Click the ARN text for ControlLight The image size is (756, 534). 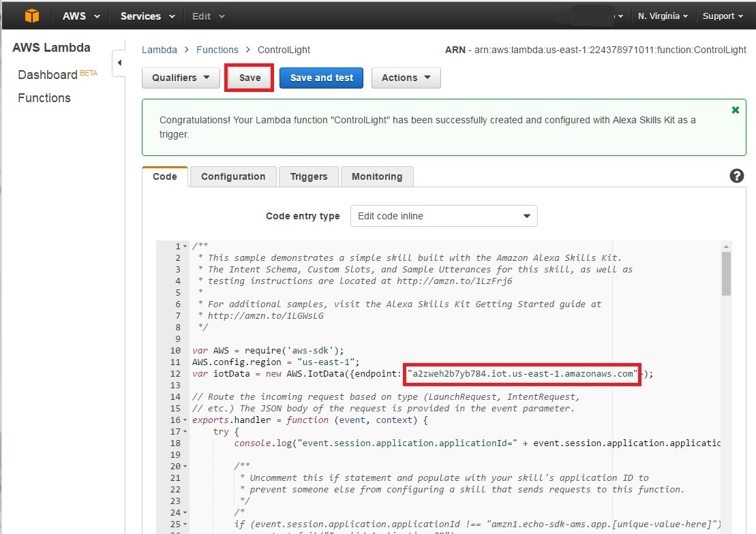[595, 50]
